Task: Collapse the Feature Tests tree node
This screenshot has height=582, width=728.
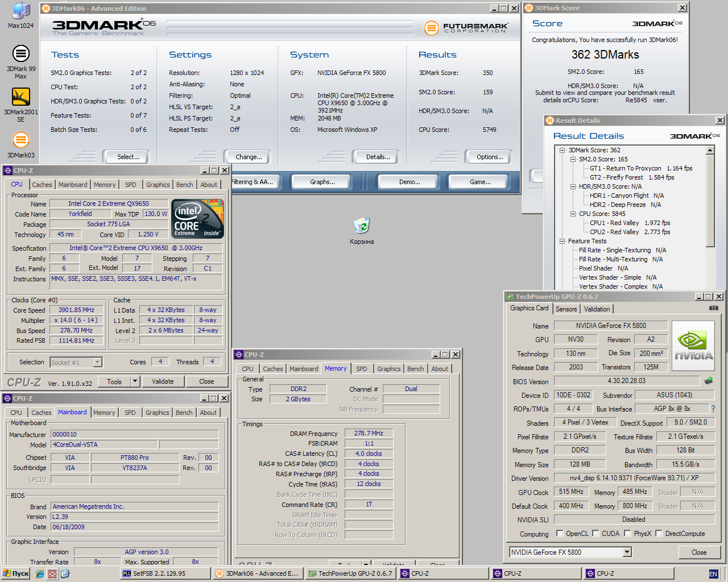Action: pyautogui.click(x=562, y=241)
